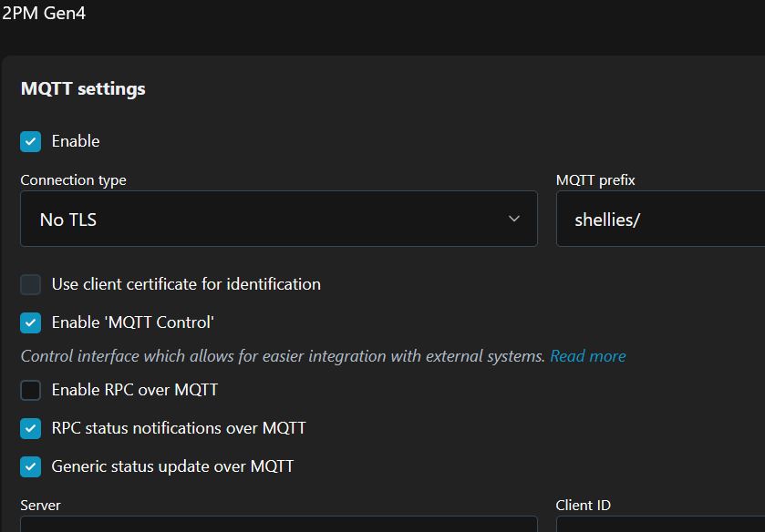Image resolution: width=765 pixels, height=532 pixels.
Task: Tick the Enable RPC over MQTT checkbox
Action: point(31,390)
